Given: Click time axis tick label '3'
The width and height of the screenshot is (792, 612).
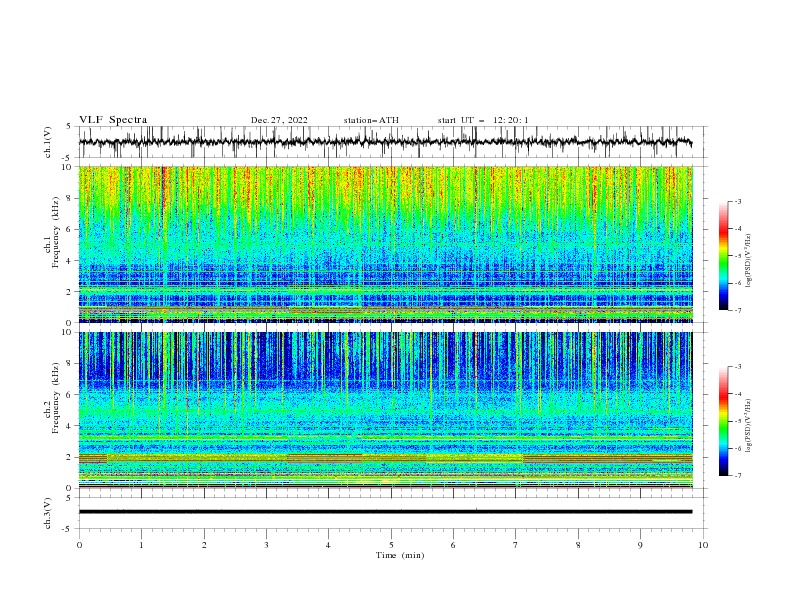Looking at the screenshot, I should (266, 545).
